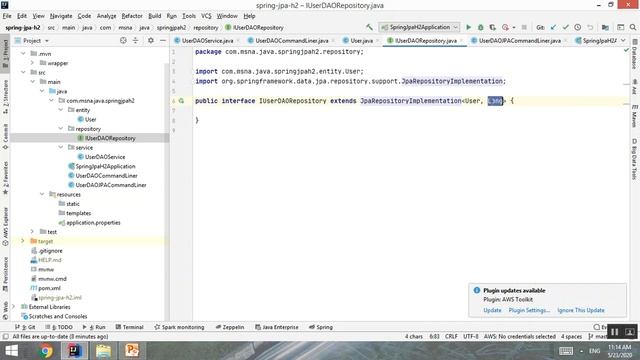Click the CRLF line separator in status bar
Image resolution: width=640 pixels, height=360 pixels.
pyautogui.click(x=451, y=336)
